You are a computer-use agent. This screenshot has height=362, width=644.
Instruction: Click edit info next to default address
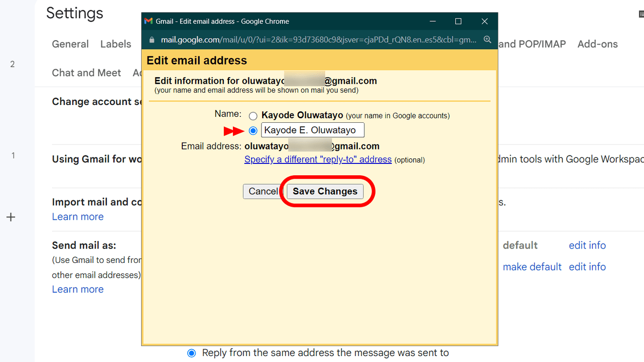[x=587, y=245]
